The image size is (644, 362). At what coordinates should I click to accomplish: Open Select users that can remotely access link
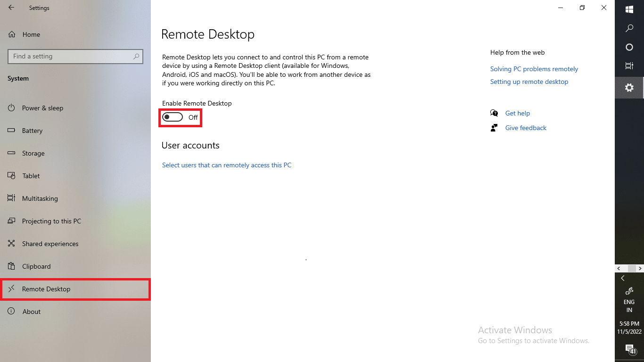[x=227, y=165]
